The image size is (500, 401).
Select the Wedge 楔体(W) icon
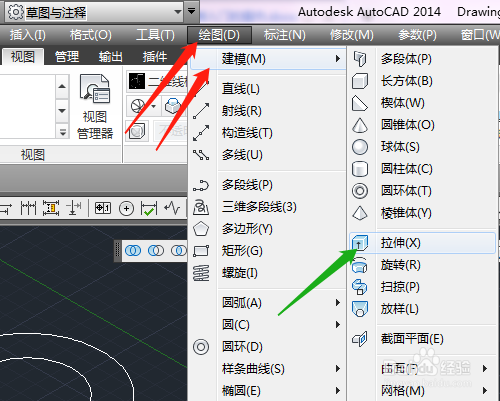(x=360, y=103)
